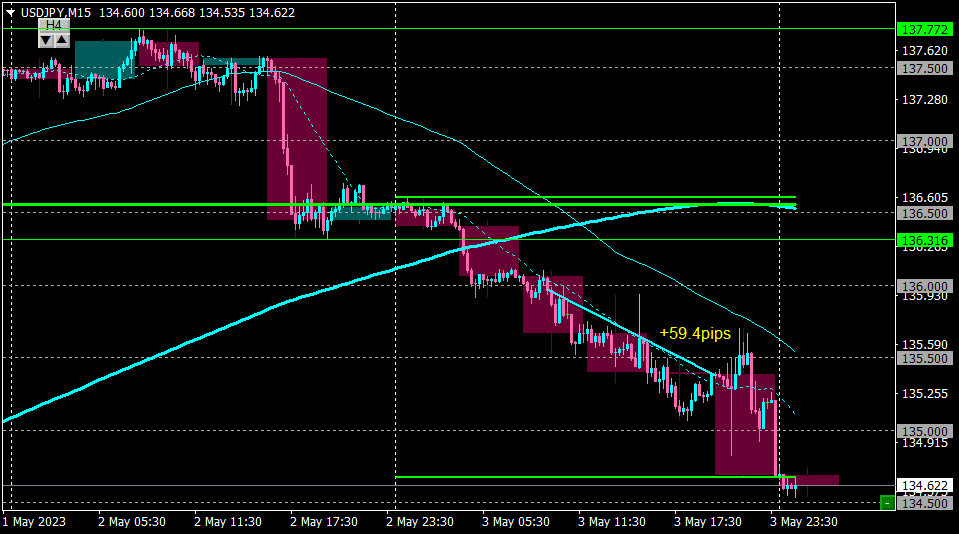Click the 2 May 23:30 time axis label

[x=420, y=522]
